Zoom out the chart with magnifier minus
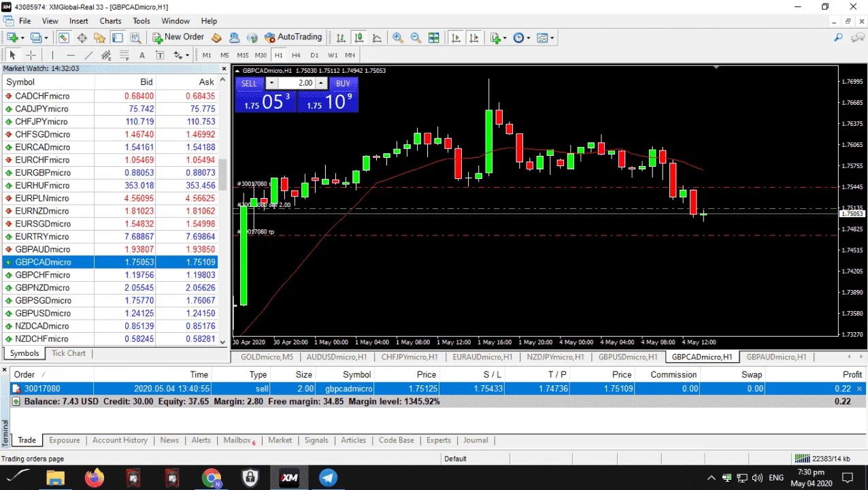 point(416,37)
